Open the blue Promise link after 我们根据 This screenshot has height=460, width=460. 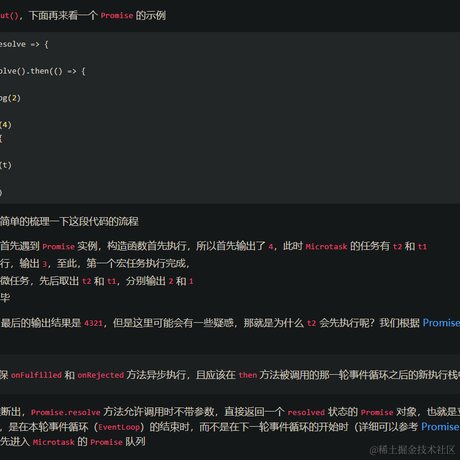pyautogui.click(x=441, y=323)
